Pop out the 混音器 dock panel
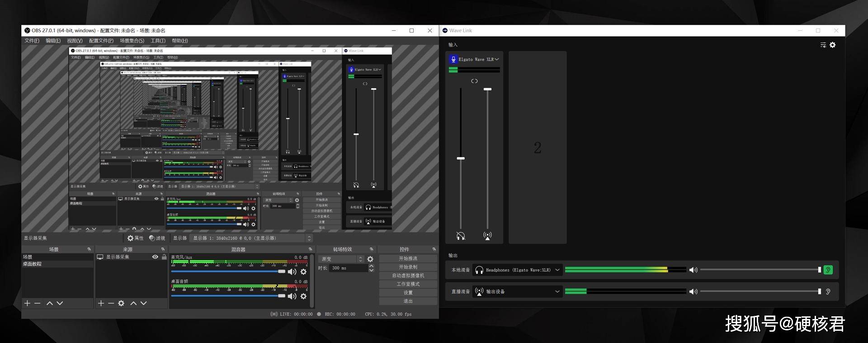The image size is (868, 343). (x=310, y=249)
